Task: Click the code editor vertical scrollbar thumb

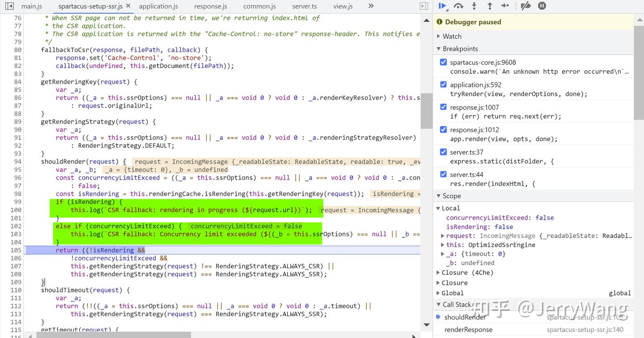Action: click(426, 111)
